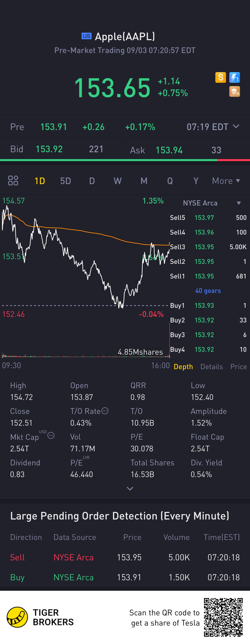Viewport: 250px width, 644px height.
Task: Tap the Vol value 71.17M
Action: click(83, 448)
